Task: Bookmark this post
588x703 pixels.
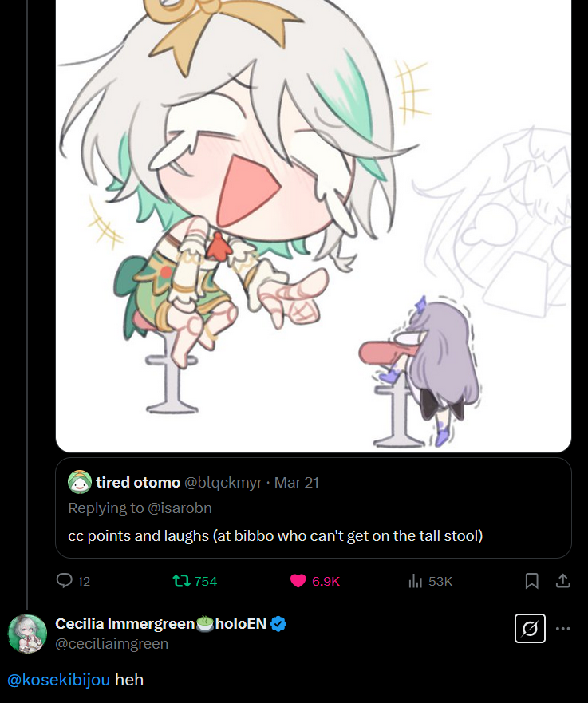Action: [x=531, y=581]
